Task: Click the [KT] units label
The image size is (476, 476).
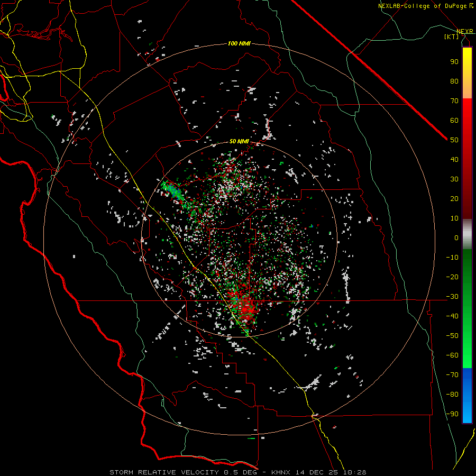Action: point(451,36)
